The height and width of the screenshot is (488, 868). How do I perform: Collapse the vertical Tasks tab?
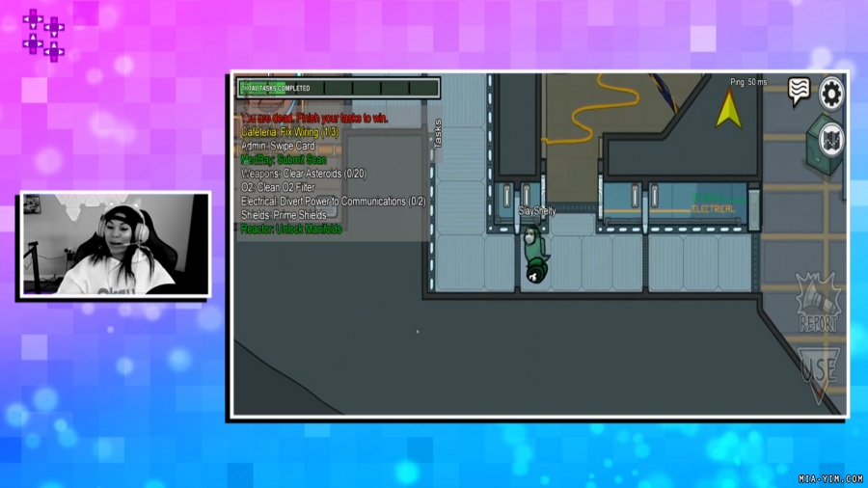pos(438,133)
